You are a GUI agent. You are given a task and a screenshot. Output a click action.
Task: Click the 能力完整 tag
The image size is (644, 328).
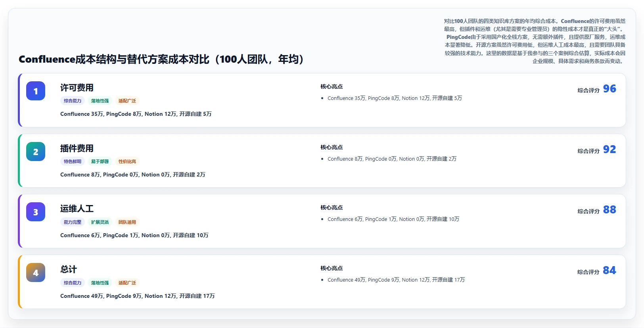tap(73, 222)
